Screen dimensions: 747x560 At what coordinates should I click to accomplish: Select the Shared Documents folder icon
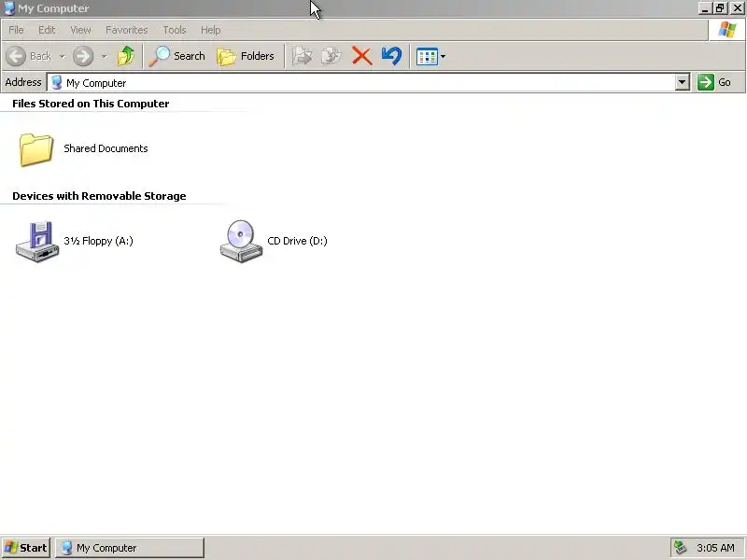click(x=36, y=149)
